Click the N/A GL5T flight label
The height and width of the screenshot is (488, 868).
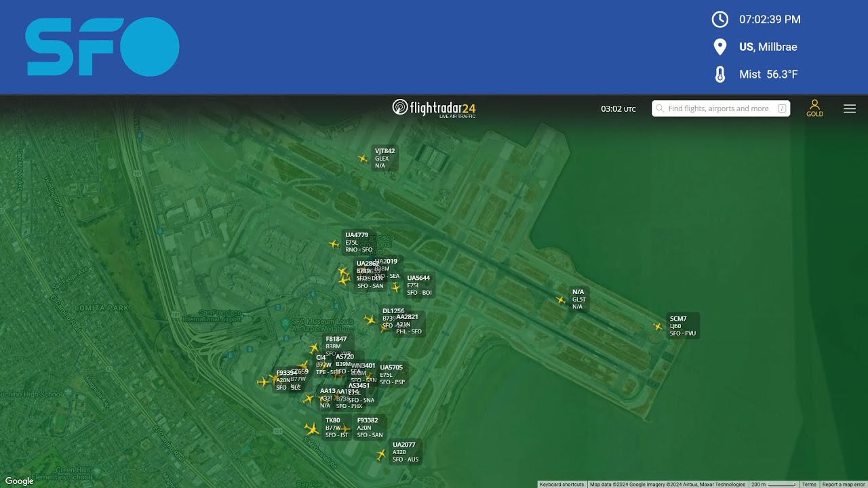coord(579,300)
